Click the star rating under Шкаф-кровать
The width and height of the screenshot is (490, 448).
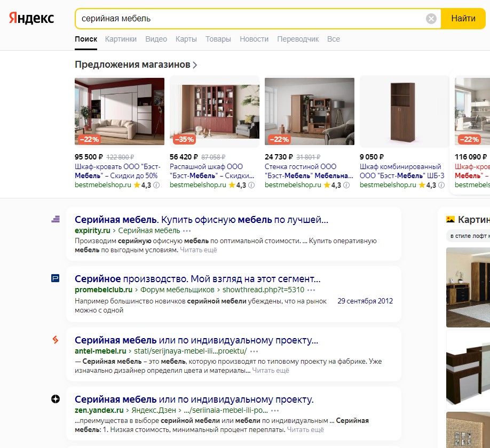pos(143,185)
